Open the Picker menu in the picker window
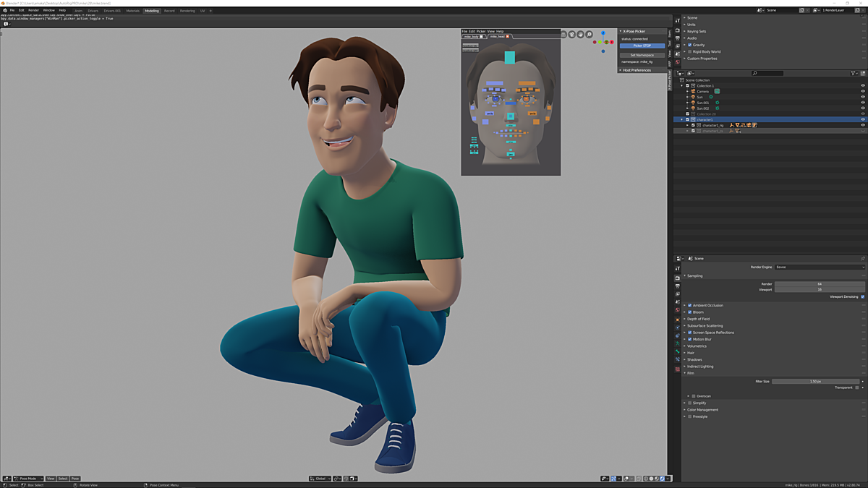Viewport: 868px width, 488px height. coord(480,31)
